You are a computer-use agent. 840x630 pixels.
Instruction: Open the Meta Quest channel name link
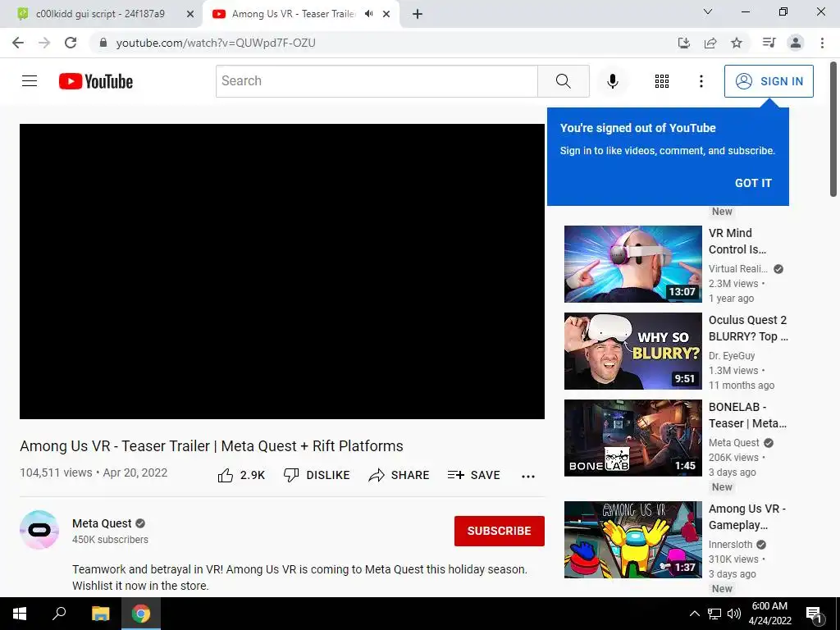pos(102,523)
